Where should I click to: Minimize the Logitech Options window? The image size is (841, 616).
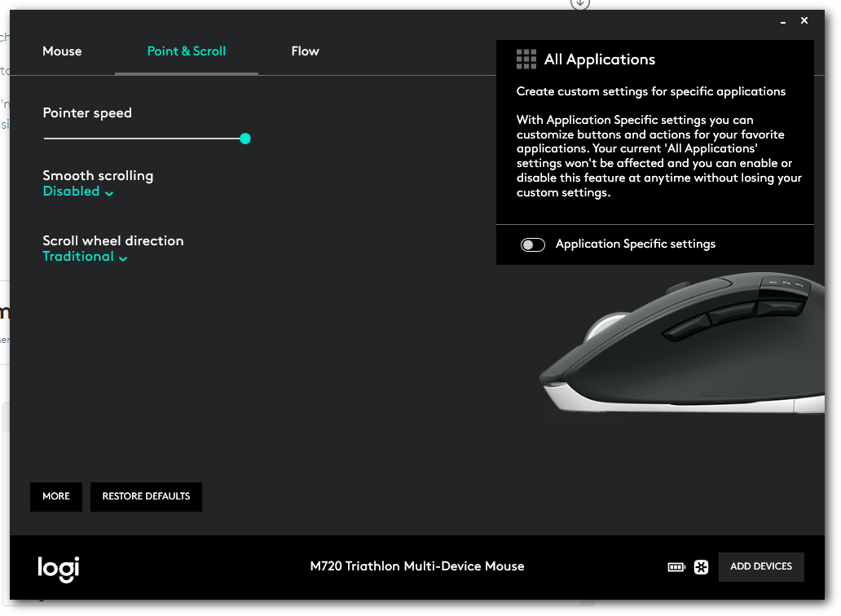pos(783,21)
